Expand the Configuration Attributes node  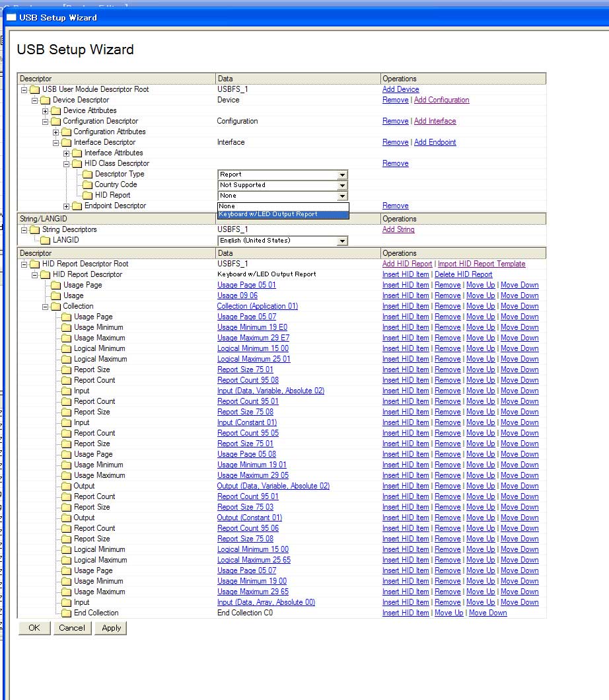(55, 132)
